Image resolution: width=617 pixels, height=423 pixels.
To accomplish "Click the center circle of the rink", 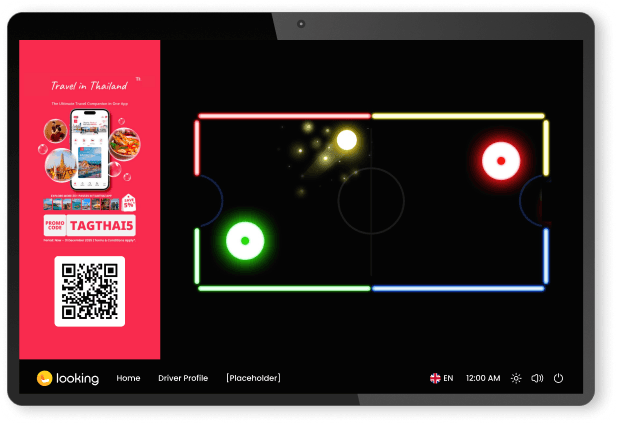I will click(370, 202).
